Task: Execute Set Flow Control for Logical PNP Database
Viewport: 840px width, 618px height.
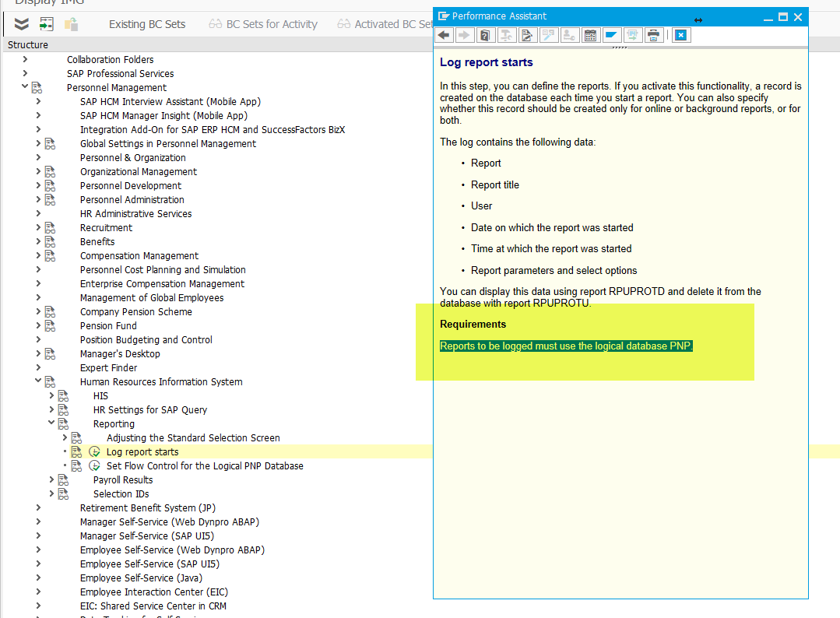Action: [x=94, y=466]
